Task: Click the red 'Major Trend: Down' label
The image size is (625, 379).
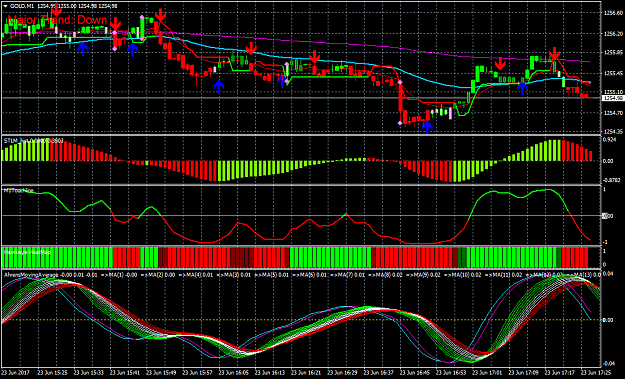Action: tap(57, 20)
